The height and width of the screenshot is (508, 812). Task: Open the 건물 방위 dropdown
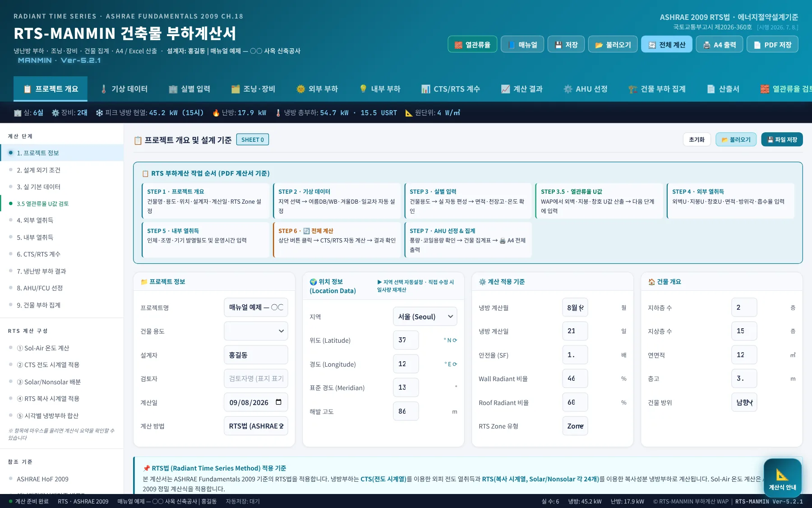pyautogui.click(x=744, y=402)
